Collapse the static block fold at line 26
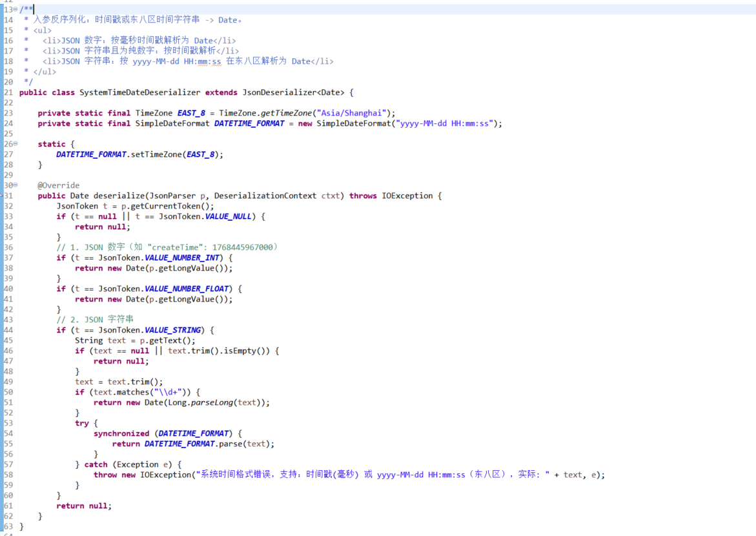 [15, 144]
